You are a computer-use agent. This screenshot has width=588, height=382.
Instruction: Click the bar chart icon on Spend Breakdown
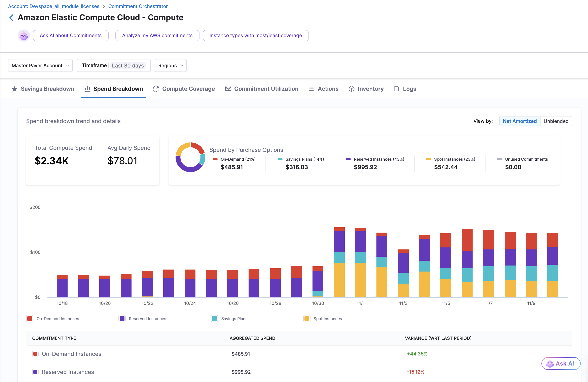[x=87, y=89]
